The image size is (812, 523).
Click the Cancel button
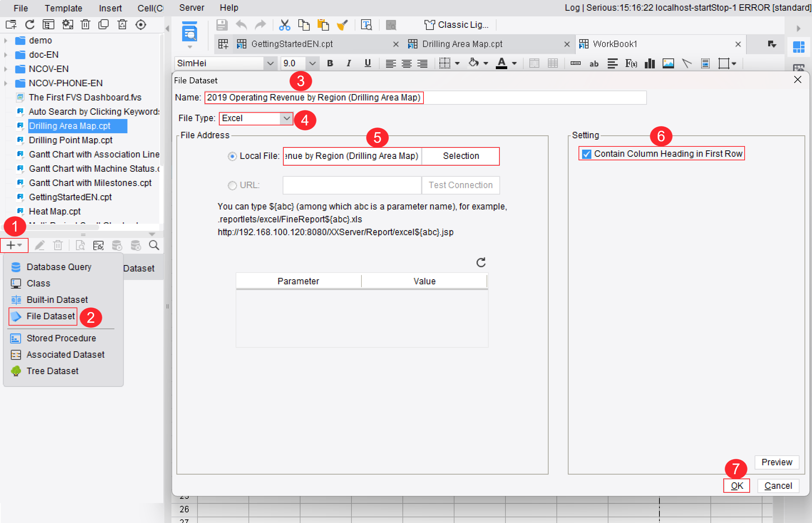778,486
